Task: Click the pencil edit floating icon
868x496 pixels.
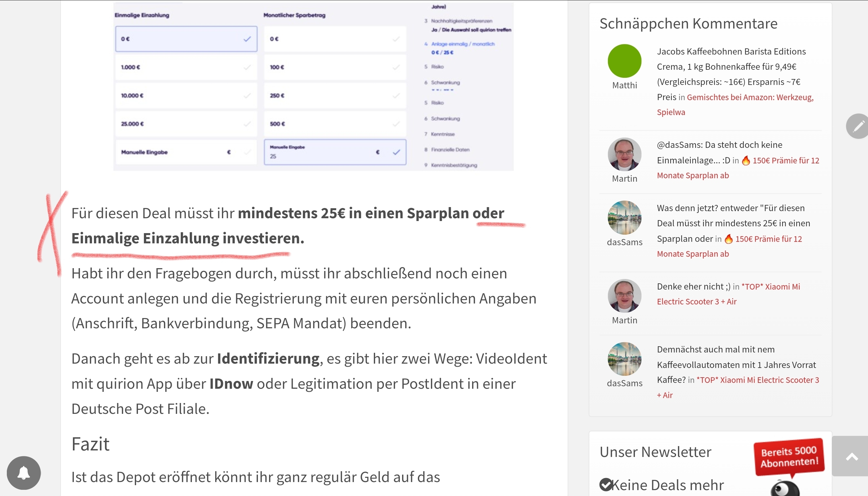Action: coord(857,126)
